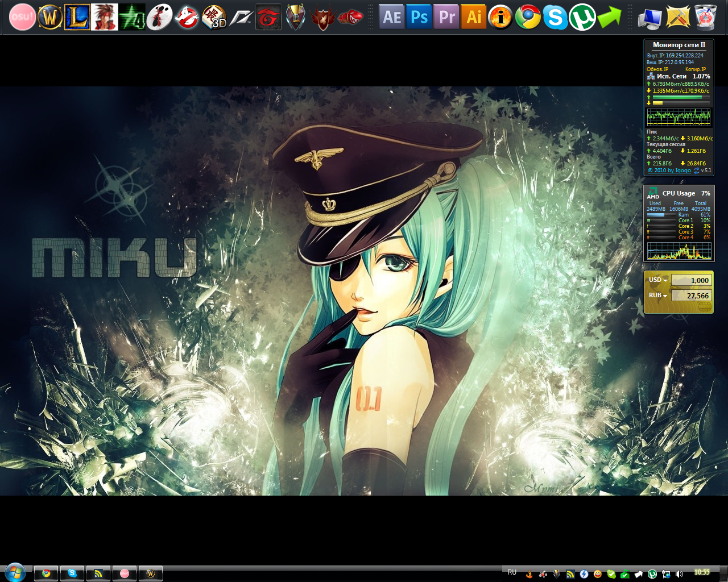Start League of Legends from the dock

[x=77, y=17]
